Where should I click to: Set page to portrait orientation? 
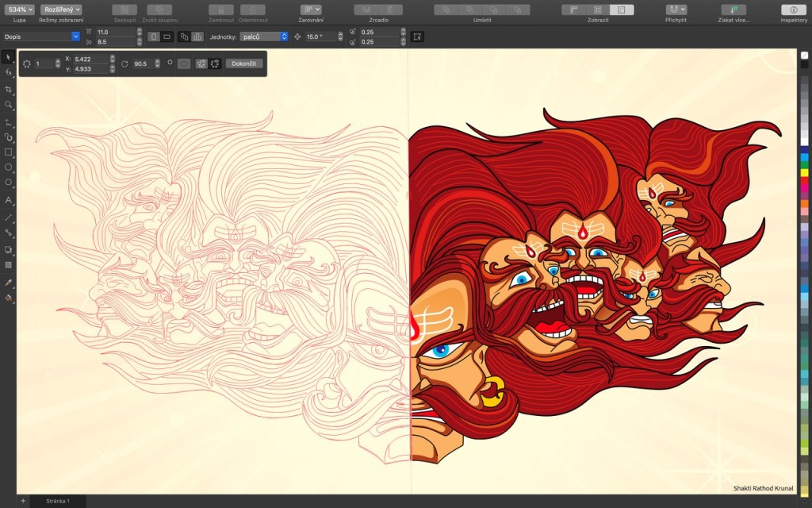tap(154, 37)
